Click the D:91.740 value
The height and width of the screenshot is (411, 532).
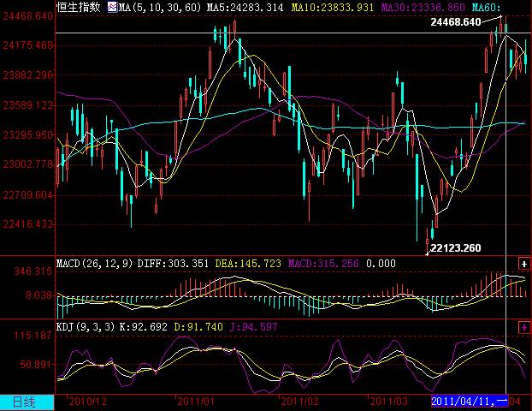[x=198, y=327]
